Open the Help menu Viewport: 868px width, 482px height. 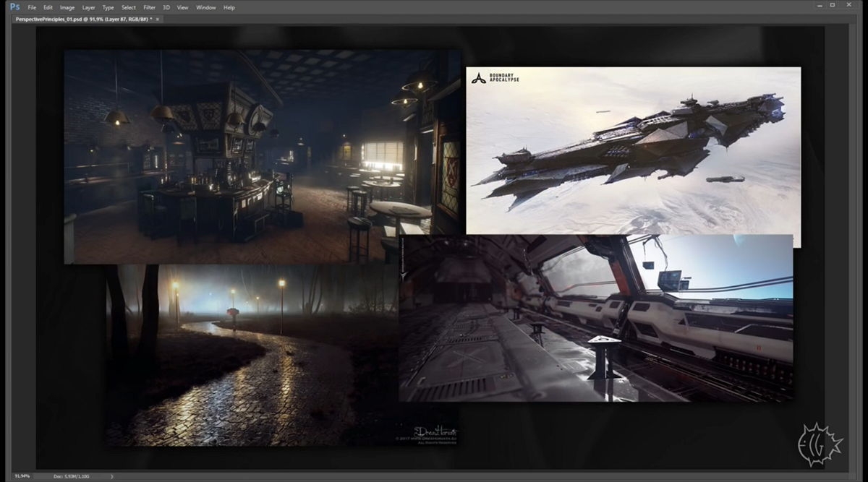click(229, 7)
